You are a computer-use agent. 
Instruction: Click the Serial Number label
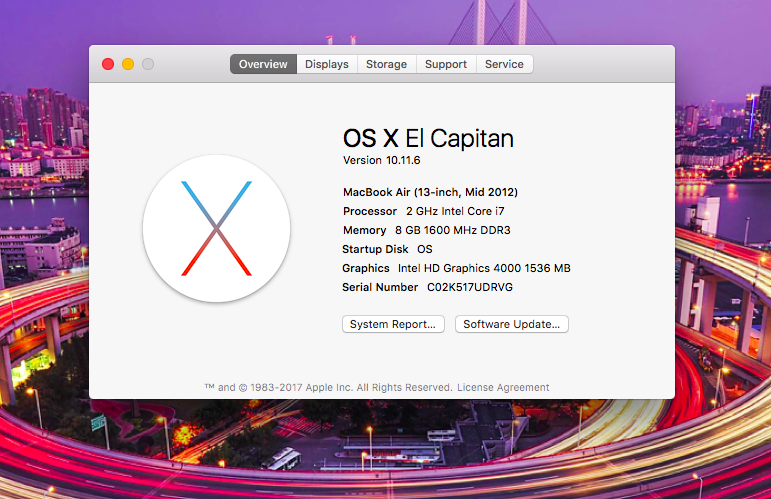pyautogui.click(x=380, y=287)
